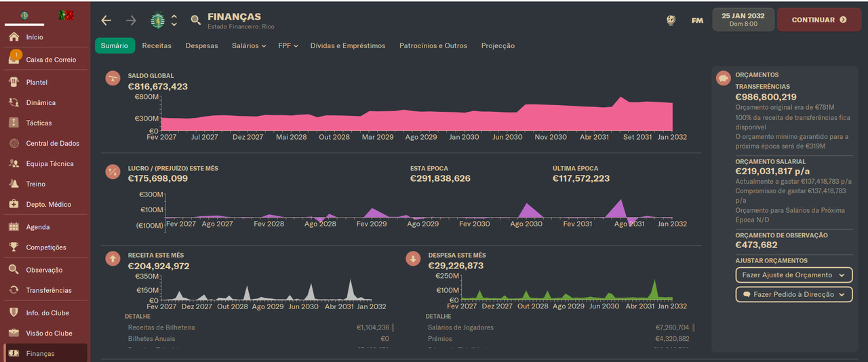
Task: Click the Prémios expense row
Action: (559, 339)
